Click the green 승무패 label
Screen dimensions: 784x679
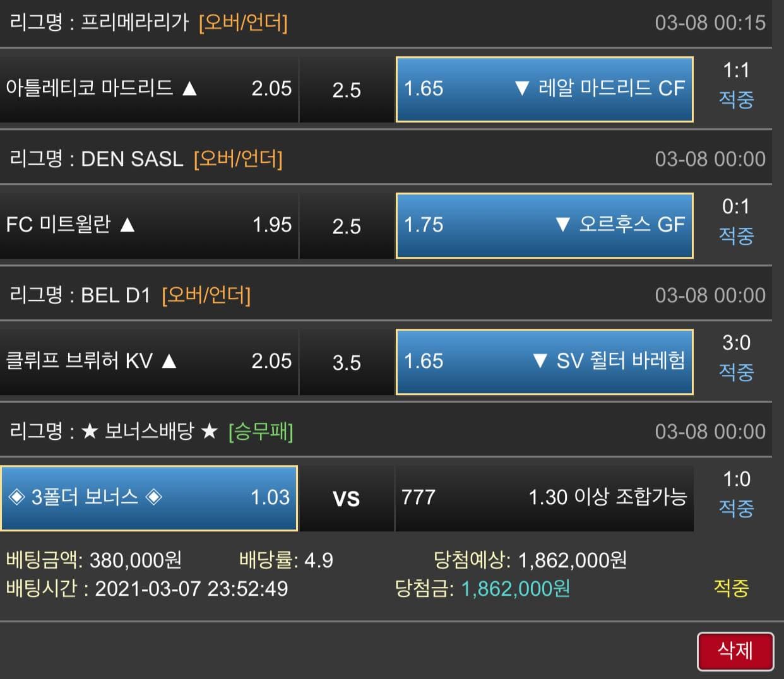pyautogui.click(x=261, y=432)
